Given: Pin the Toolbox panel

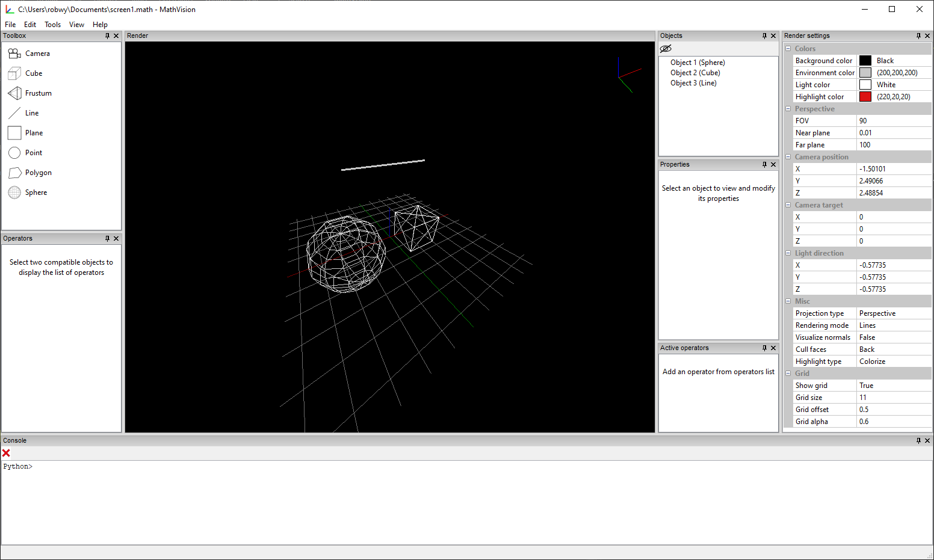Looking at the screenshot, I should tap(108, 35).
